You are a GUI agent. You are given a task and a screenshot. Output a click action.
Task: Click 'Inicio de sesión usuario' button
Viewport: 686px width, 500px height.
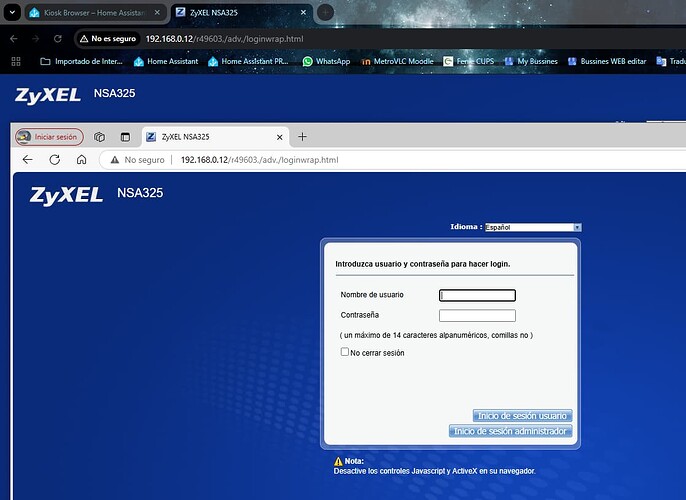522,416
